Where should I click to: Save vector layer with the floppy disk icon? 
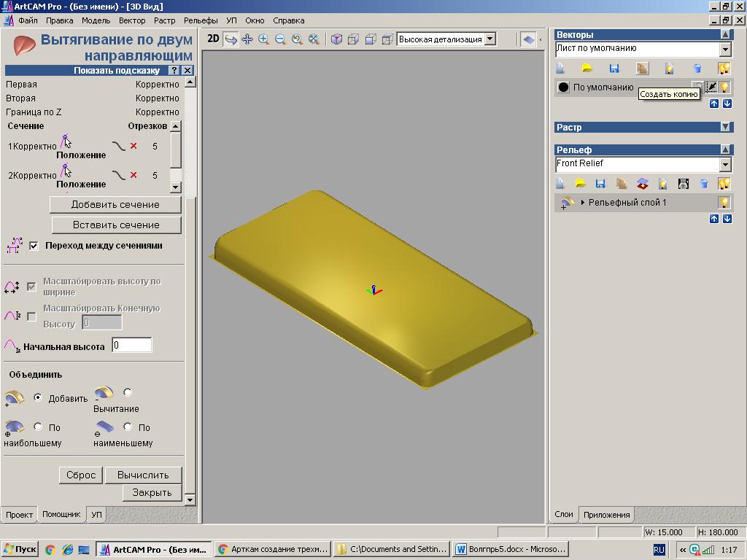[x=614, y=69]
